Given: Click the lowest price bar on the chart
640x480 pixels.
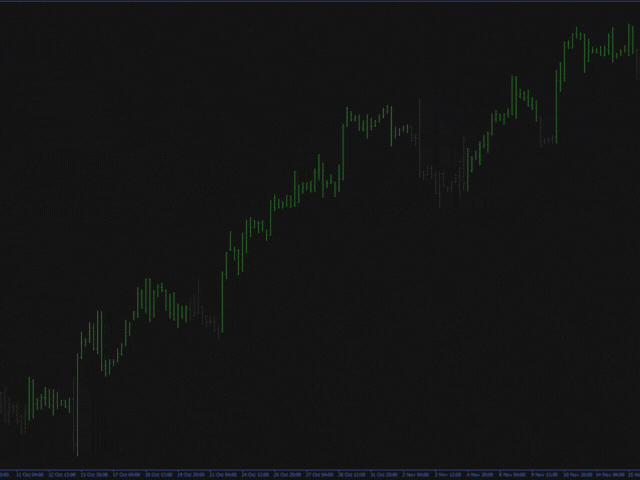Looking at the screenshot, I should point(78,405).
